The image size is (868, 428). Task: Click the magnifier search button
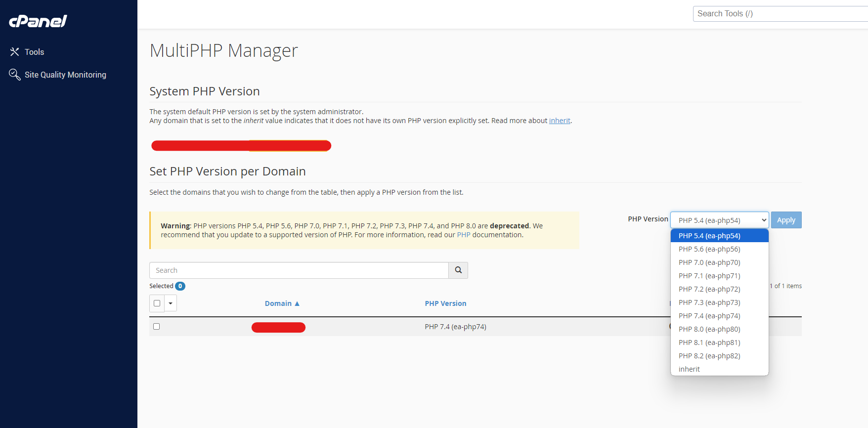[x=458, y=270]
